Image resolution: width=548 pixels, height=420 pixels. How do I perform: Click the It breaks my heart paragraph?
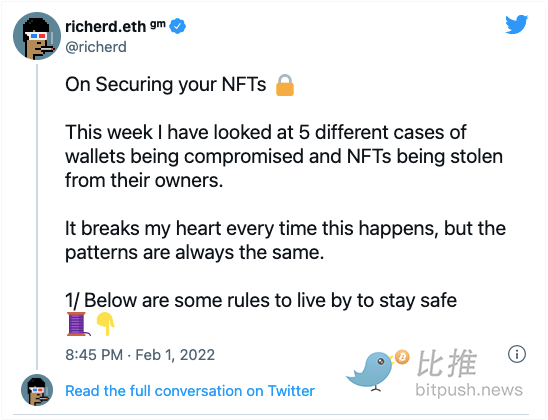285,240
